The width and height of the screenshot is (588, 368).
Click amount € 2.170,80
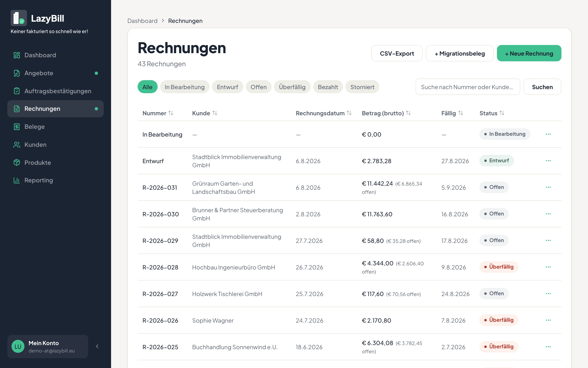point(376,320)
